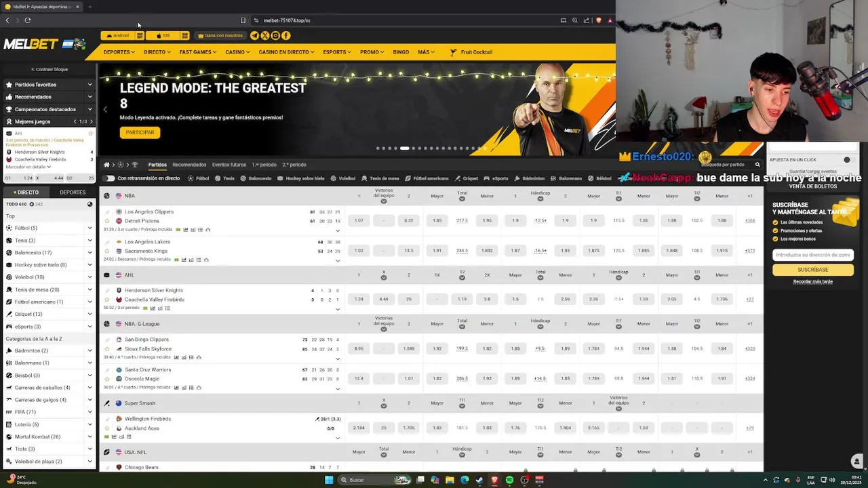Open the CASINO EN DIRECTO menu

[286, 52]
